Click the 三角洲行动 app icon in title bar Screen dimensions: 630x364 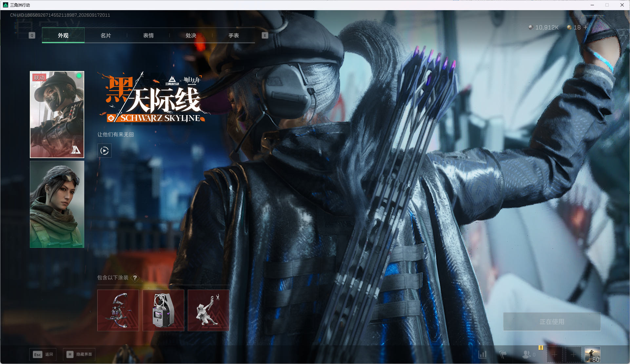pyautogui.click(x=5, y=5)
